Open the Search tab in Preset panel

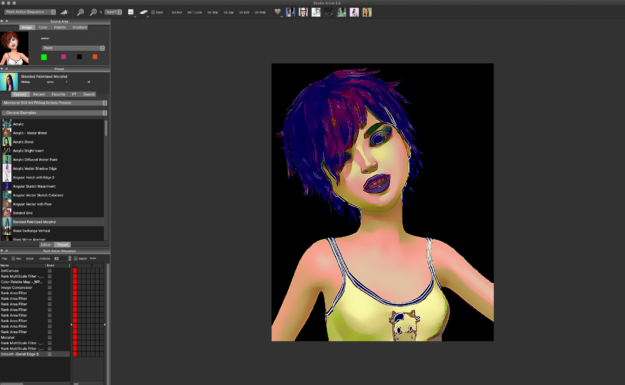point(89,94)
